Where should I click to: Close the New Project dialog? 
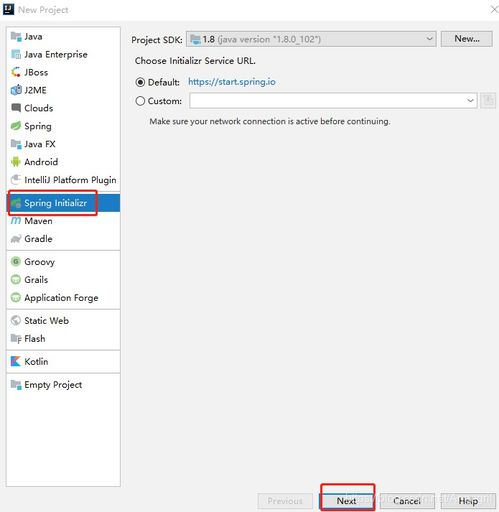[494, 9]
